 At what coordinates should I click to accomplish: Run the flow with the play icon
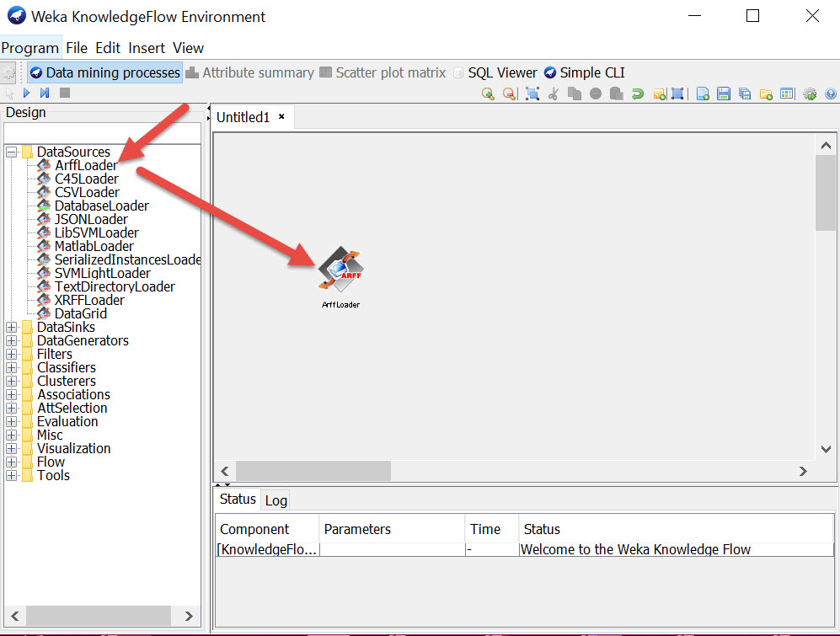tap(27, 94)
